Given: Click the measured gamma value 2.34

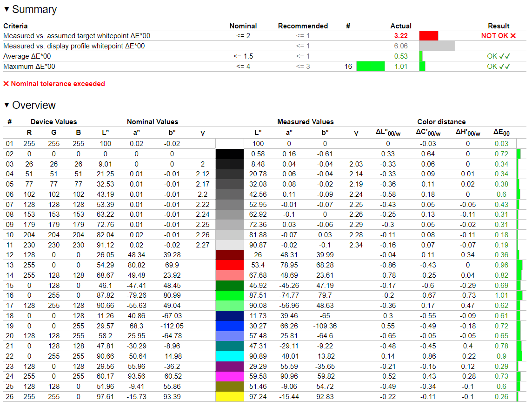Looking at the screenshot, I should tap(356, 245).
